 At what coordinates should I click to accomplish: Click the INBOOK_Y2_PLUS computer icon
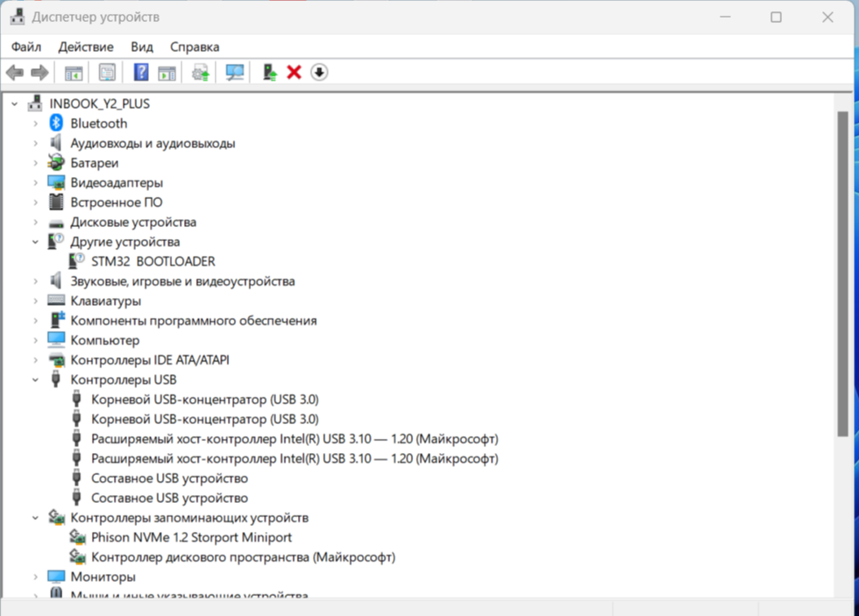34,103
